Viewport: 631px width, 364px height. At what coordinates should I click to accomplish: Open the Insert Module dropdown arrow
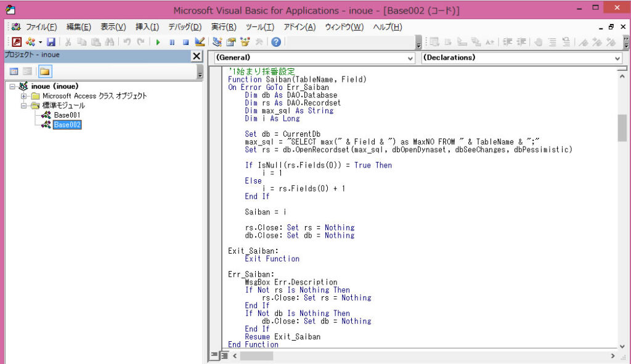40,42
